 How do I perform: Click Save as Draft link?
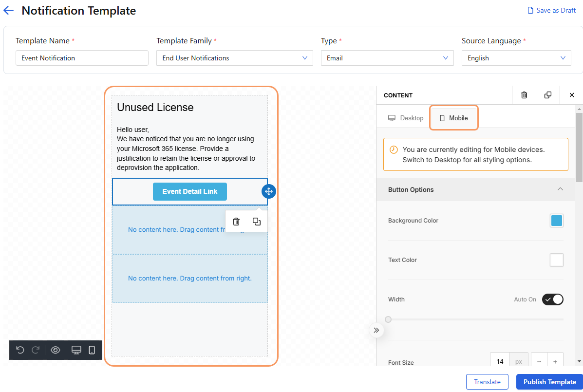tap(552, 10)
